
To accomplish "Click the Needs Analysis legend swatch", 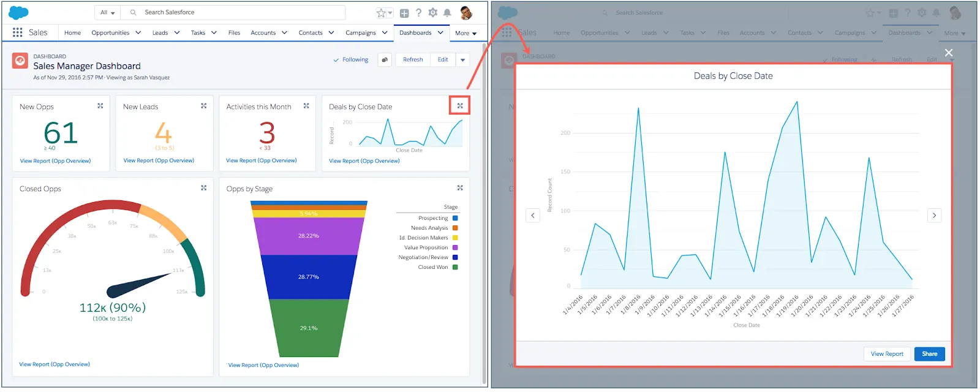I will pos(455,228).
